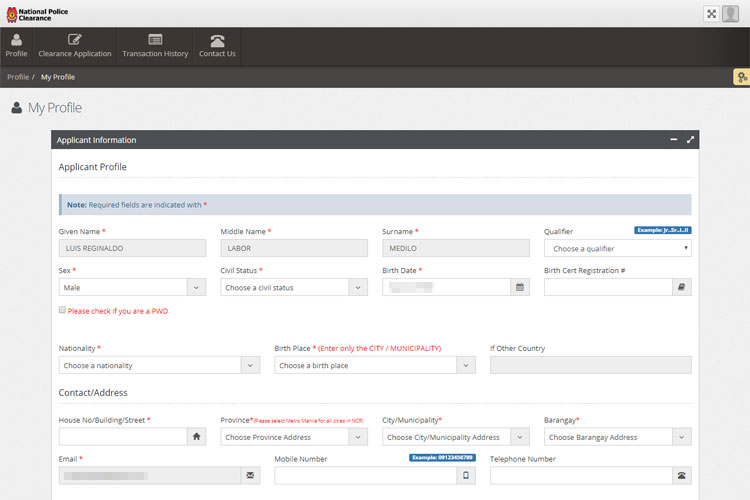This screenshot has height=500, width=750.
Task: Open the Birth Date calendar picker icon
Action: [x=520, y=287]
